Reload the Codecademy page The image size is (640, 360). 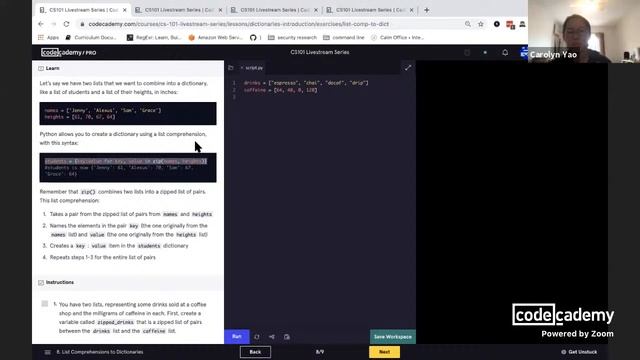click(66, 24)
